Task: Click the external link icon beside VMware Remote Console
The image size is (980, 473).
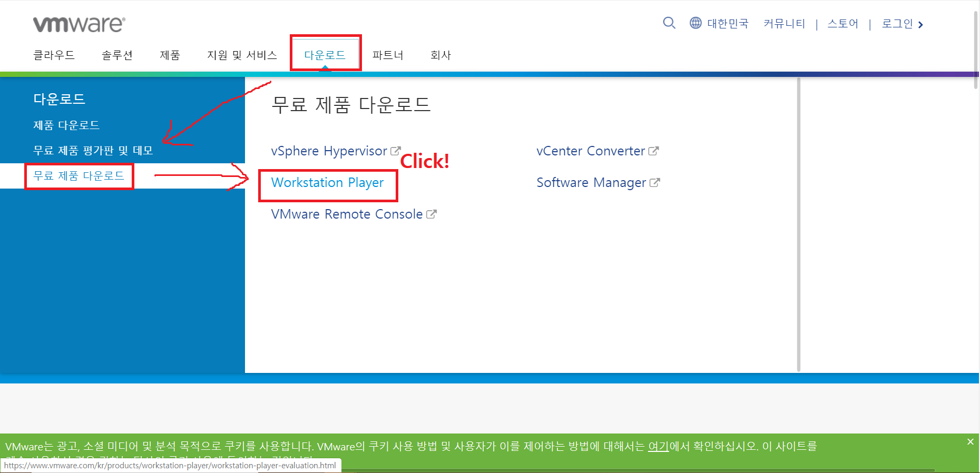Action: tap(431, 214)
